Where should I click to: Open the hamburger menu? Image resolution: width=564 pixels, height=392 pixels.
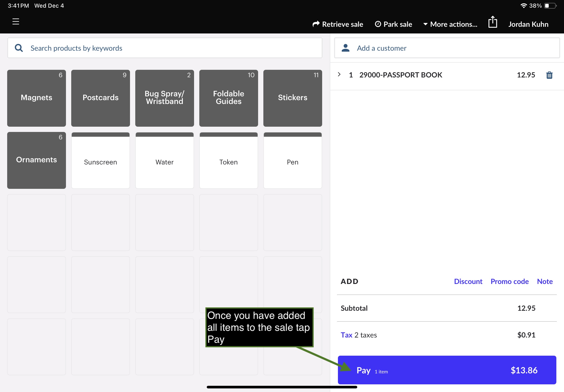pos(16,22)
